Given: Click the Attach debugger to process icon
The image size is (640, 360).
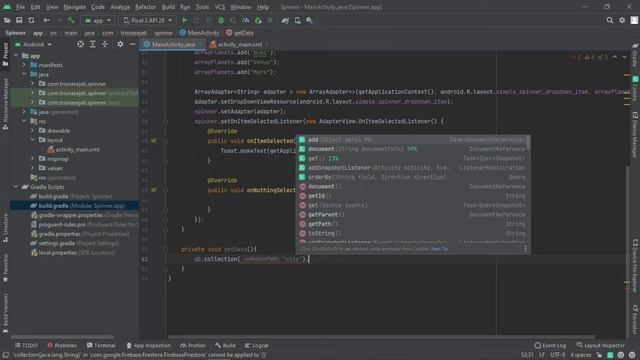Looking at the screenshot, I should point(258,20).
